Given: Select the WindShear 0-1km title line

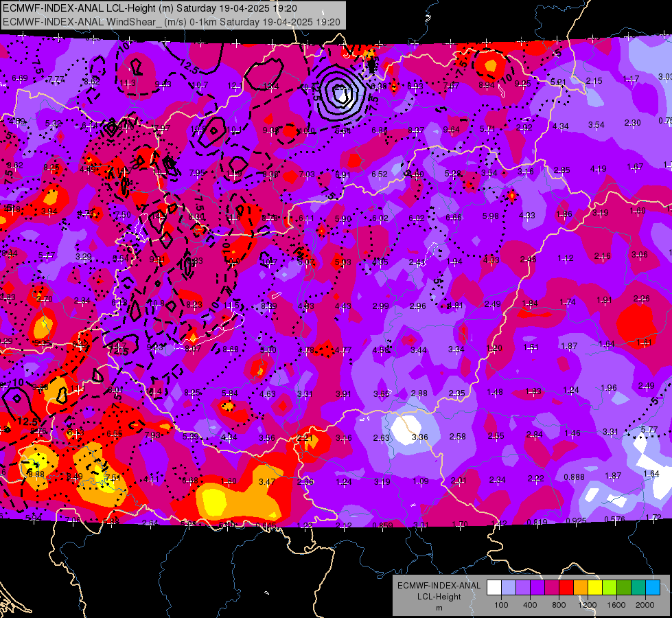Looking at the screenshot, I should click(x=172, y=22).
